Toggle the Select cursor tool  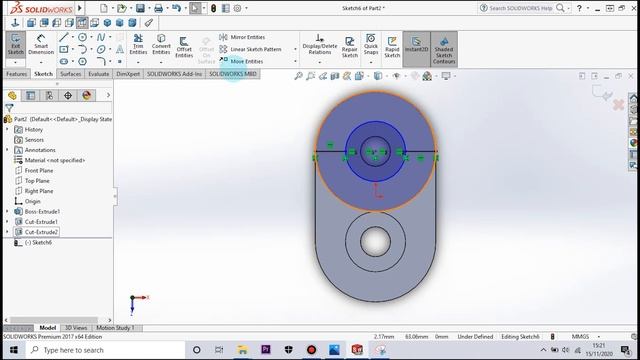195,8
